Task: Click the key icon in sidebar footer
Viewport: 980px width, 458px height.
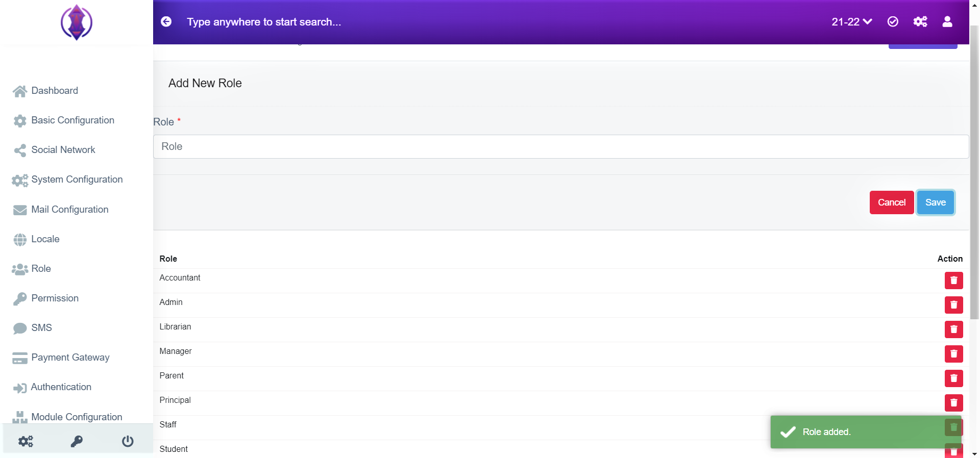Action: coord(77,441)
